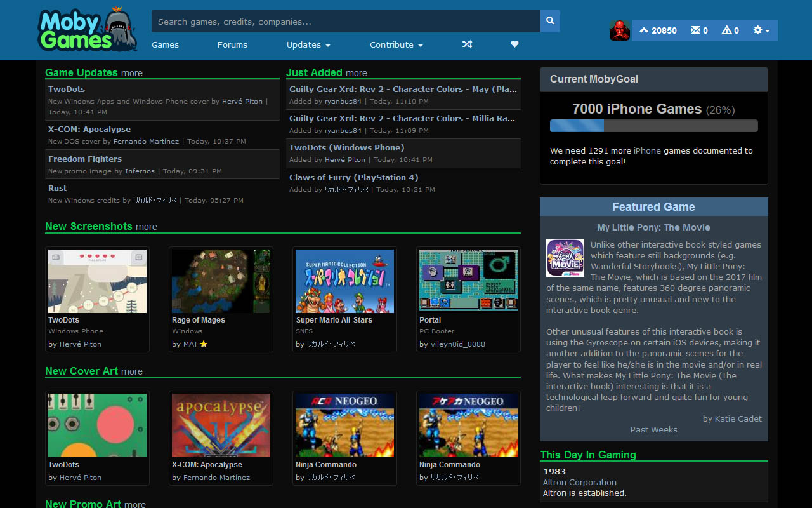
Task: Open the My Little Pony featured thumbnail
Action: click(x=565, y=258)
